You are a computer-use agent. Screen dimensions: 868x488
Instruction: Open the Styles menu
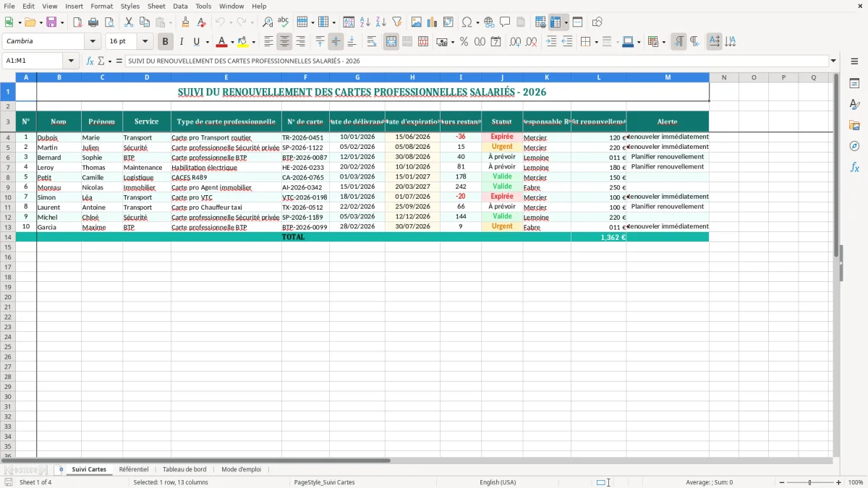pyautogui.click(x=130, y=6)
